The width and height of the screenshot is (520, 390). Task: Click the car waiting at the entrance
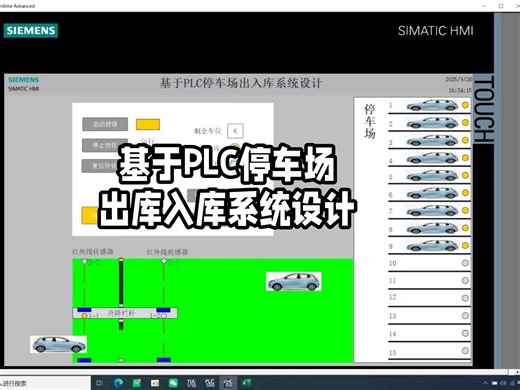point(59,344)
